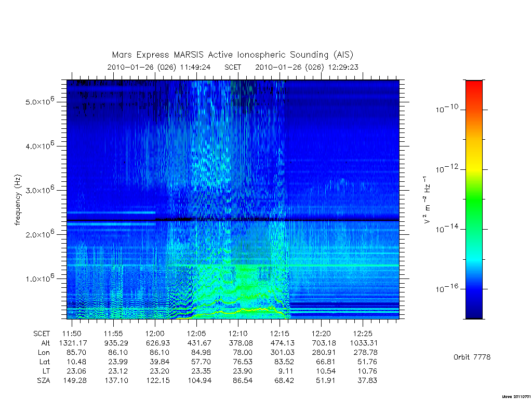Click the local time value '23.06'
The image size is (532, 399).
(77, 371)
